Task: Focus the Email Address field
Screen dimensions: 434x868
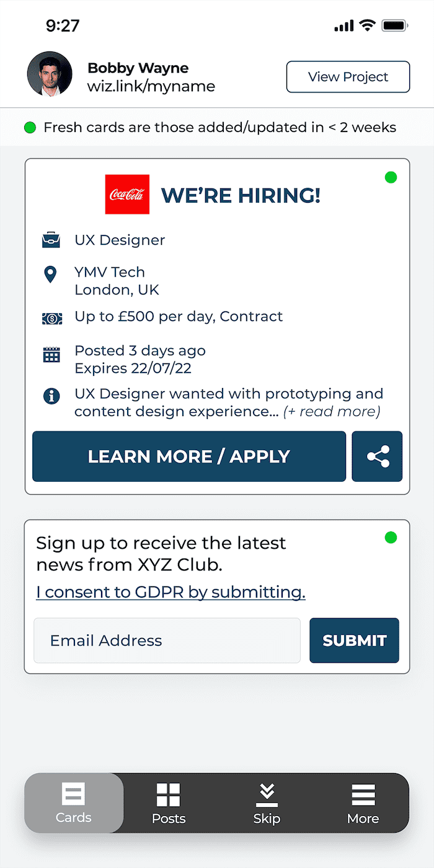Action: [167, 640]
